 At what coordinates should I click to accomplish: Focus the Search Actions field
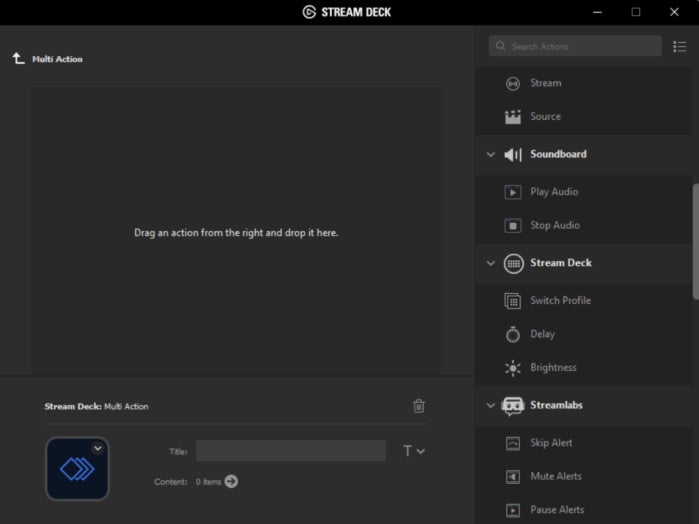575,46
